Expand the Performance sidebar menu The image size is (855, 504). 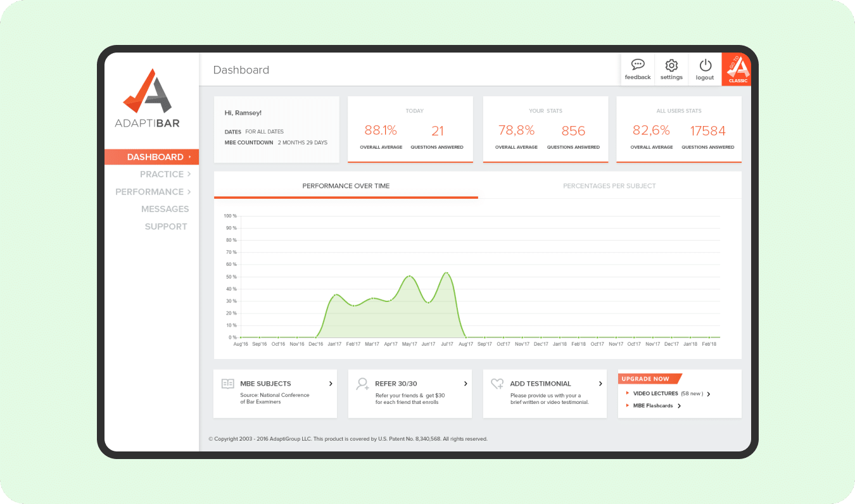click(153, 192)
